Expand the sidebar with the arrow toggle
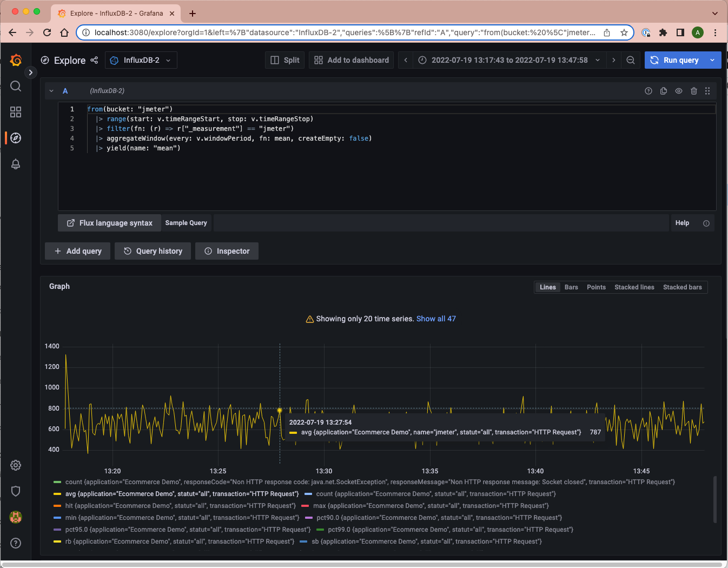The height and width of the screenshot is (568, 728). (x=31, y=72)
